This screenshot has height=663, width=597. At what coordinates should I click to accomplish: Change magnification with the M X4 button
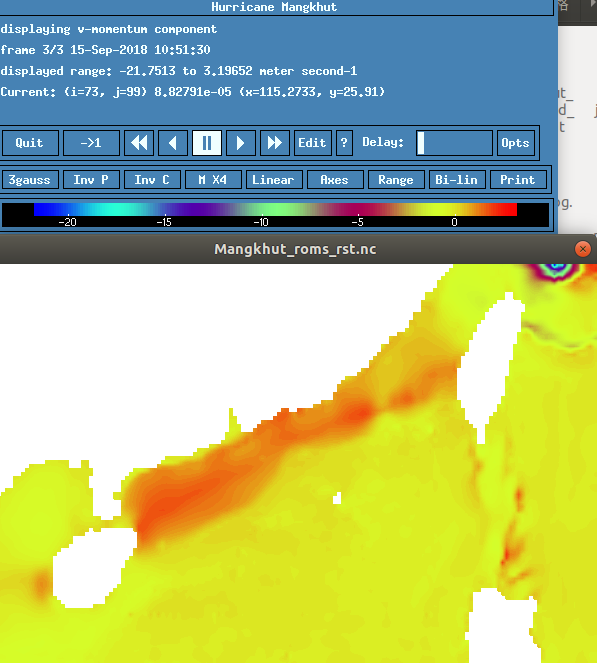(214, 180)
